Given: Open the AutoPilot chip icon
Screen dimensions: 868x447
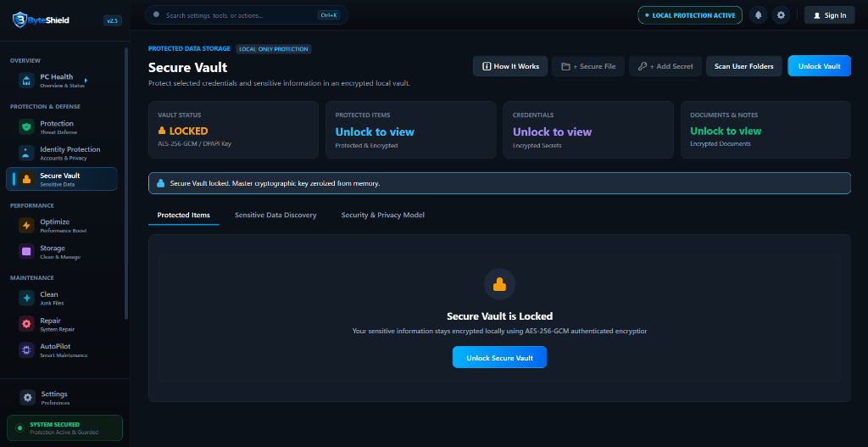Looking at the screenshot, I should (26, 350).
